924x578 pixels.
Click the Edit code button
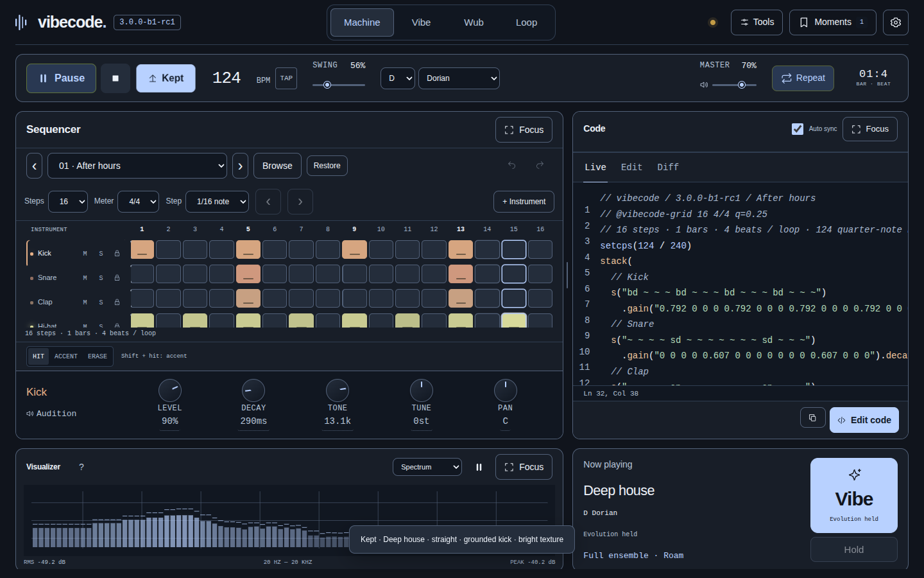point(864,420)
